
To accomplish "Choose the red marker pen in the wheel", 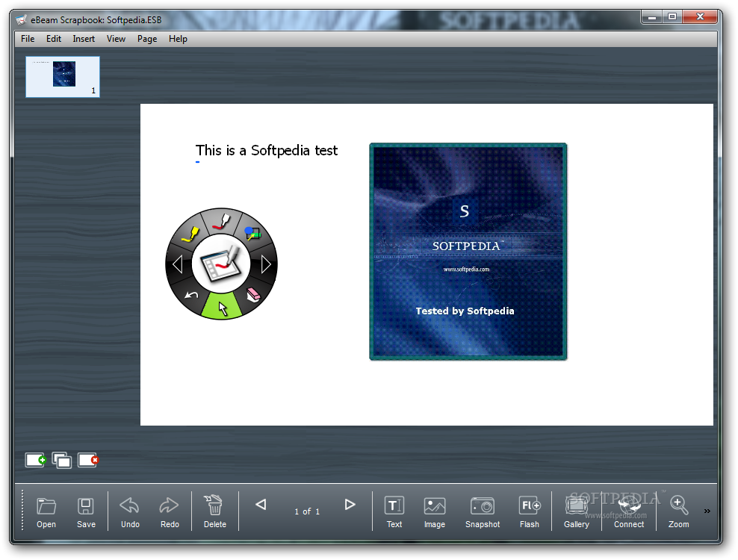I will click(221, 221).
